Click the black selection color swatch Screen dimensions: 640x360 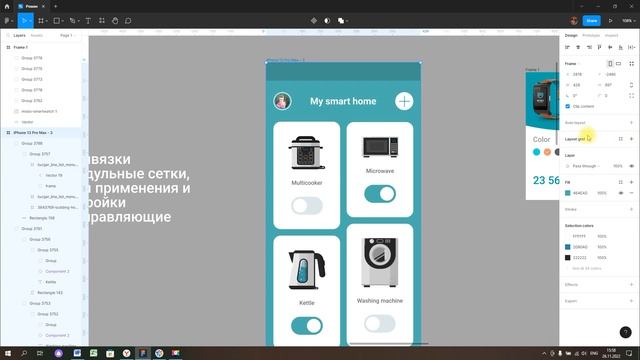coord(567,258)
